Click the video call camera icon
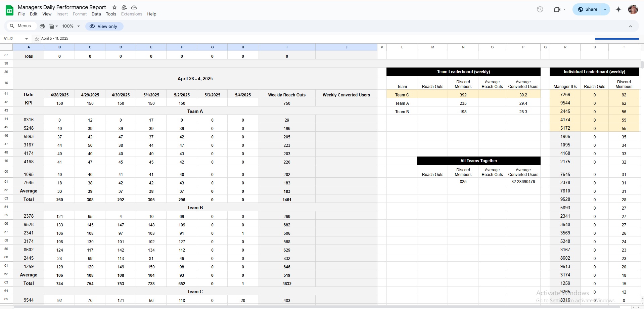This screenshot has height=309, width=644. click(557, 9)
